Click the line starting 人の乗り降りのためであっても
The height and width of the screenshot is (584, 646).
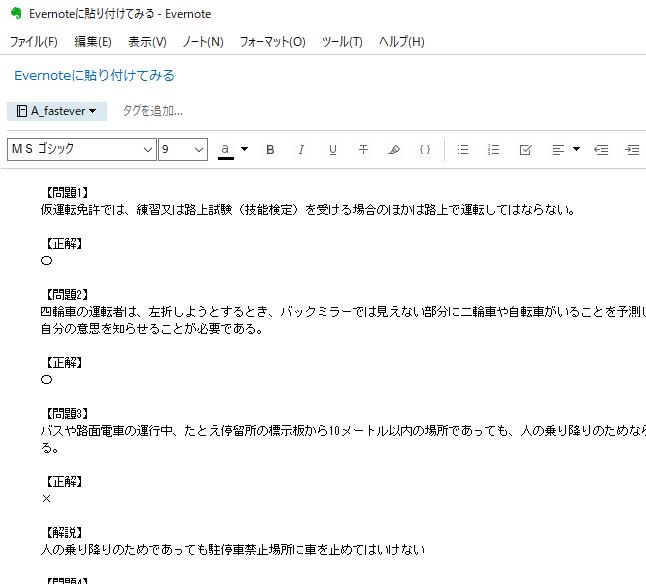point(233,550)
